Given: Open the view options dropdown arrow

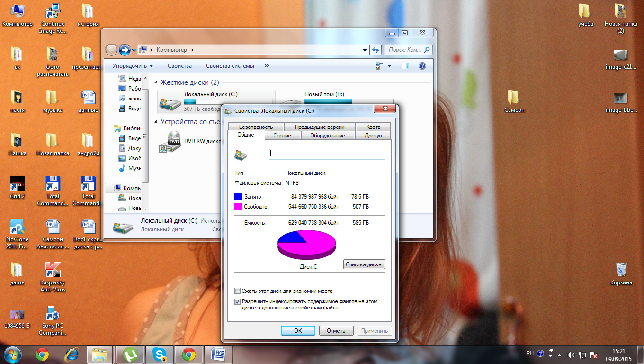Looking at the screenshot, I should click(389, 66).
